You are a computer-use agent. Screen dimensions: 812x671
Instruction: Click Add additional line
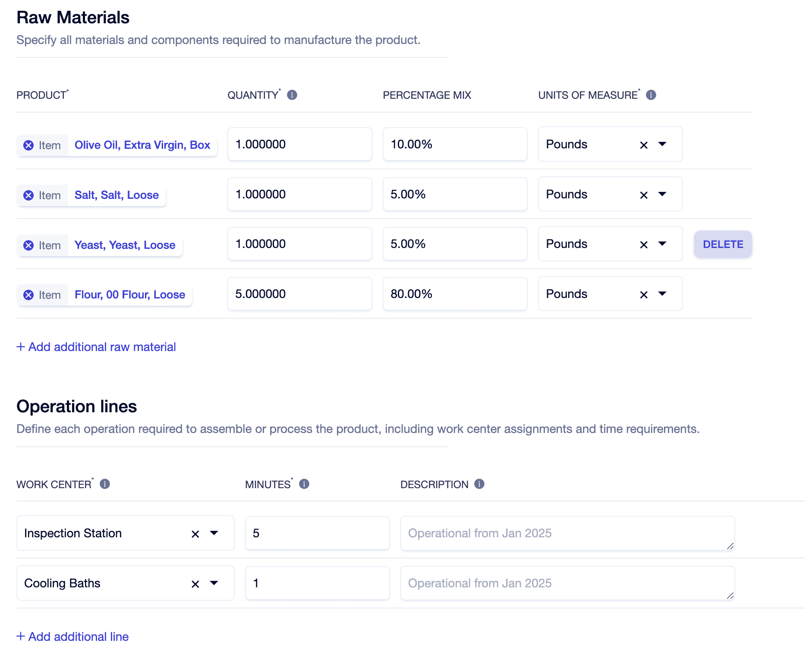pos(72,637)
